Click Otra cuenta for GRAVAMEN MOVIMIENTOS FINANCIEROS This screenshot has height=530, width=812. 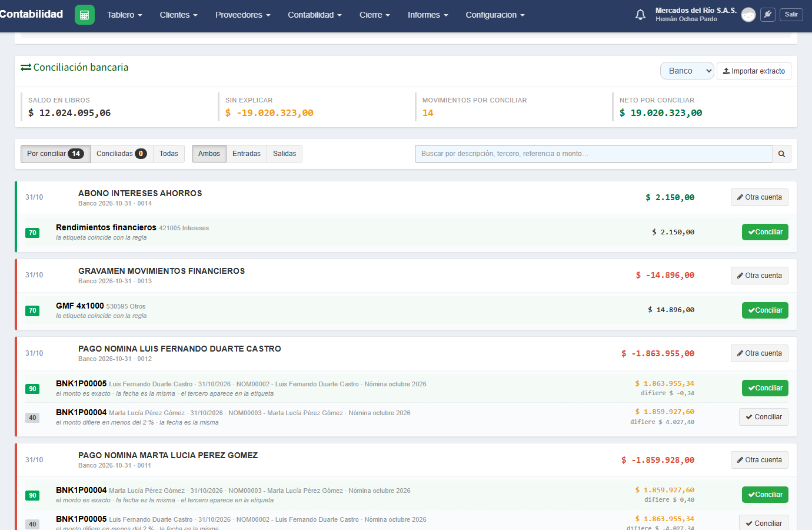point(760,276)
